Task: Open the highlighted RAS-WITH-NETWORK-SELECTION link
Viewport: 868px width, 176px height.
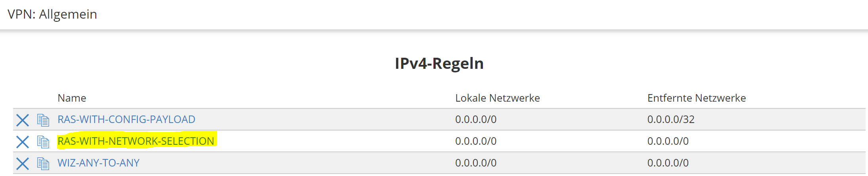Action: click(136, 141)
